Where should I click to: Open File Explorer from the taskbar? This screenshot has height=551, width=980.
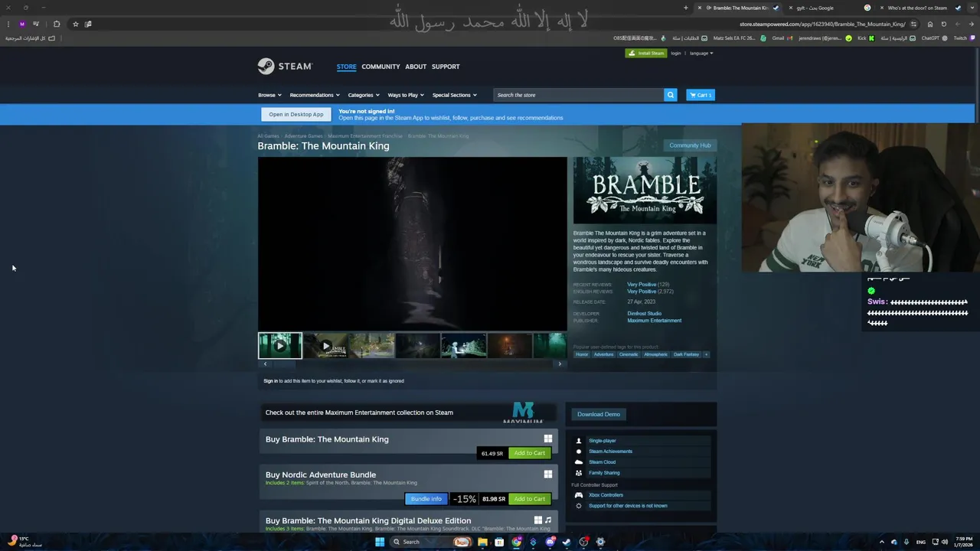click(x=482, y=542)
